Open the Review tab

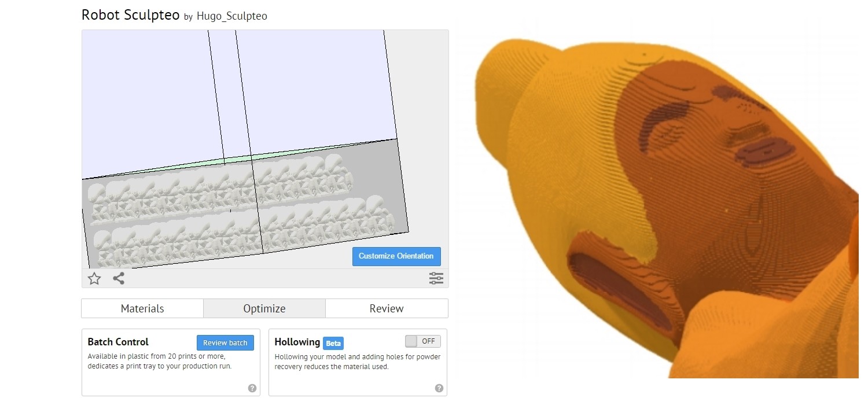[387, 308]
